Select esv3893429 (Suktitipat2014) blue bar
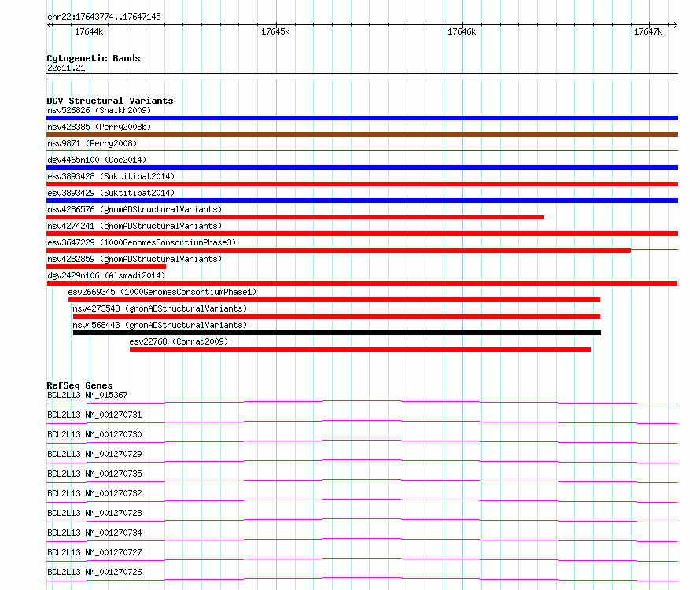This screenshot has width=700, height=590. tap(362, 201)
